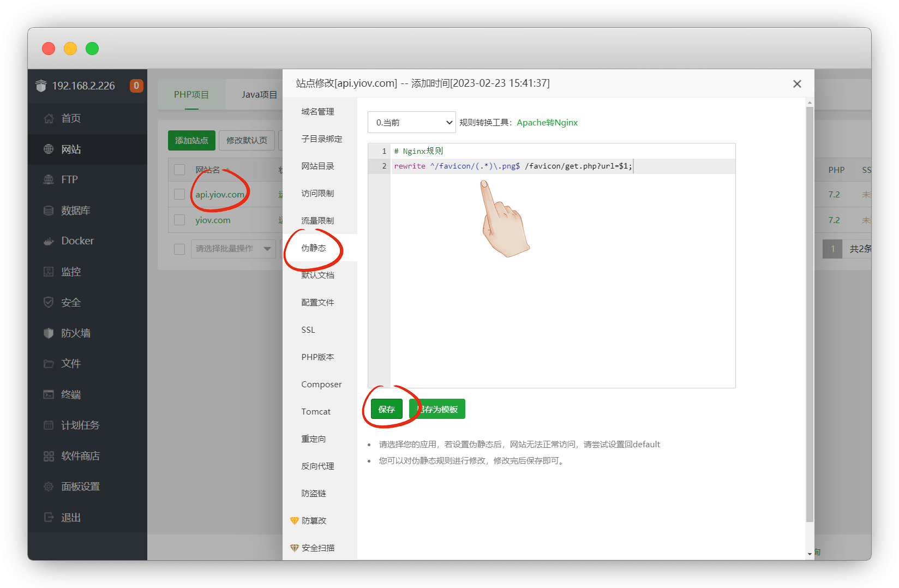The image size is (899, 588).
Task: Open the terminal icon labeled 终端
Action: coord(49,394)
